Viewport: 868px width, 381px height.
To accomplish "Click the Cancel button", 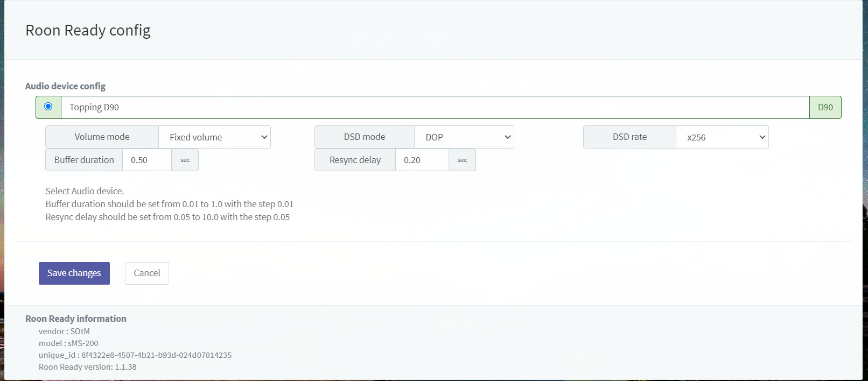I will click(x=147, y=273).
